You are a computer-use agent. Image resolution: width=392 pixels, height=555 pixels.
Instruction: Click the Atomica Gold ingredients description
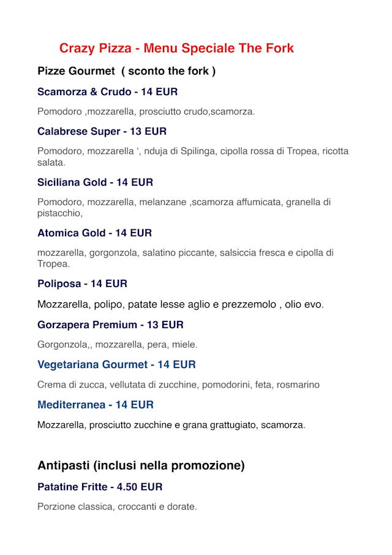pos(185,258)
